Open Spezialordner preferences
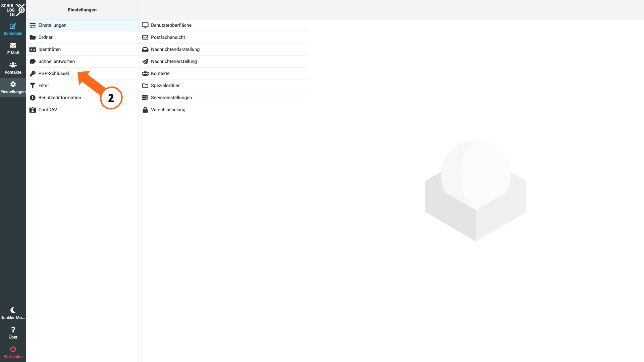 [x=223, y=85]
